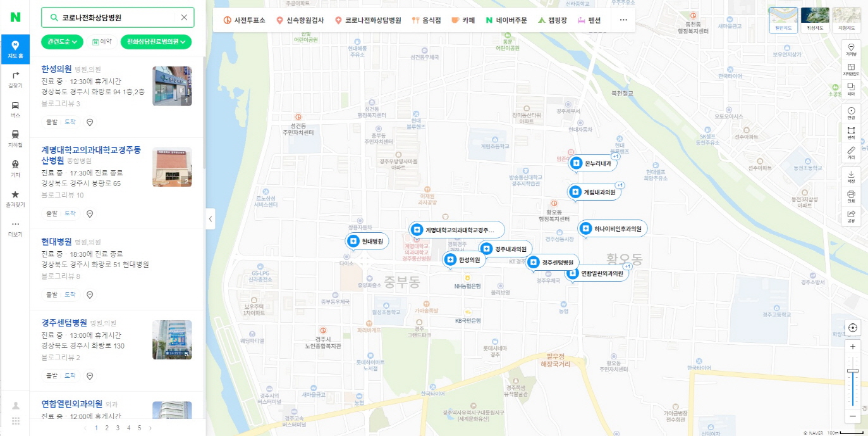Click the 저장 save map button
The height and width of the screenshot is (436, 868).
851,177
